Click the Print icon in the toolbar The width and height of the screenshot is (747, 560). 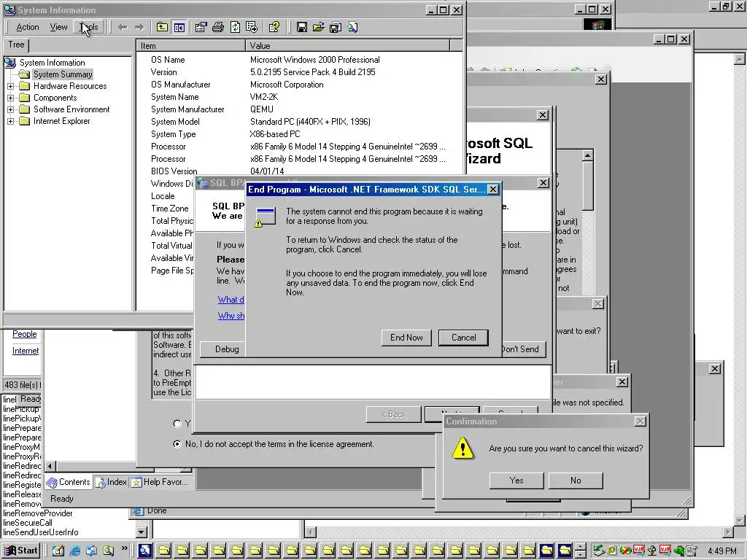tap(217, 27)
